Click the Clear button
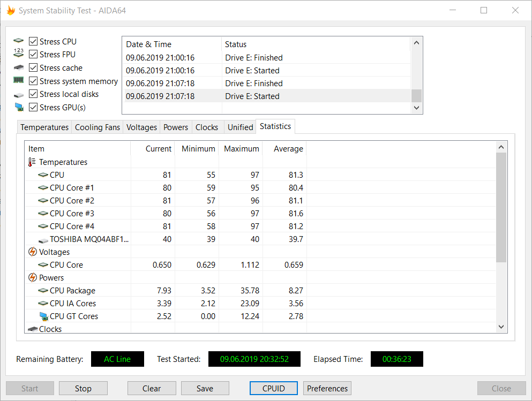Viewport: 532px width, 401px height. click(x=152, y=388)
